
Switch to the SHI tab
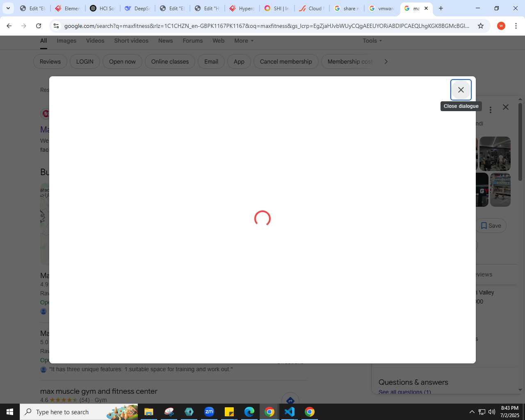coord(277,8)
